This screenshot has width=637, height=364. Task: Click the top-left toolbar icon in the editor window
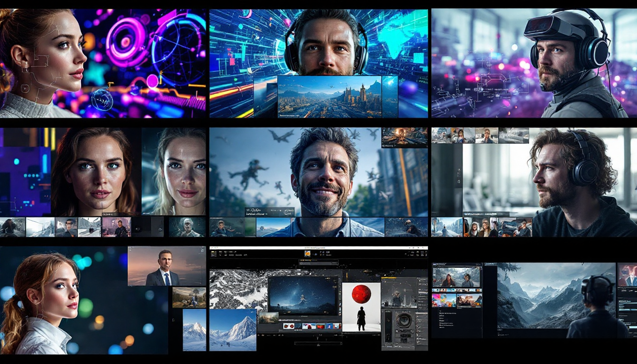click(214, 254)
